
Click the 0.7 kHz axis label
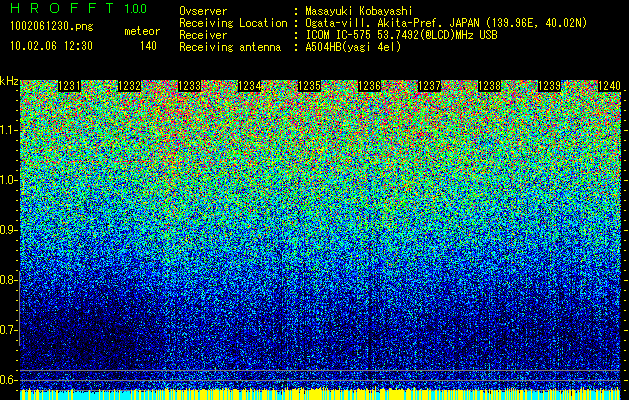pyautogui.click(x=9, y=330)
